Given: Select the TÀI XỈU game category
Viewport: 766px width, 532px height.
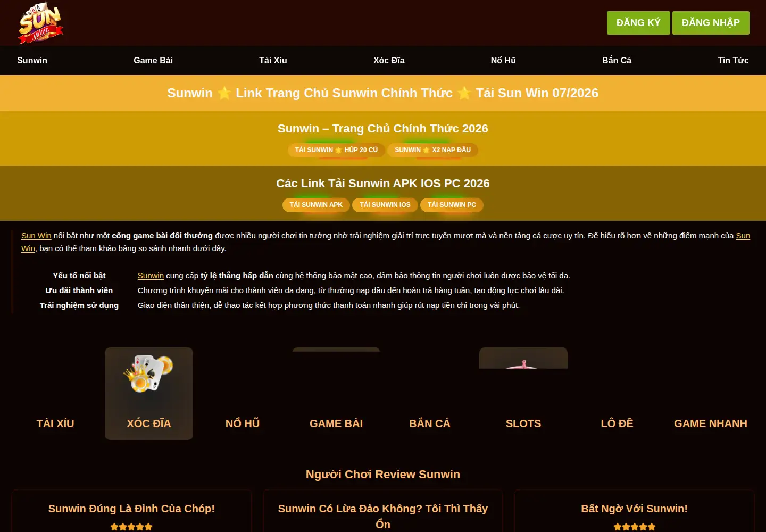Looking at the screenshot, I should click(x=55, y=423).
